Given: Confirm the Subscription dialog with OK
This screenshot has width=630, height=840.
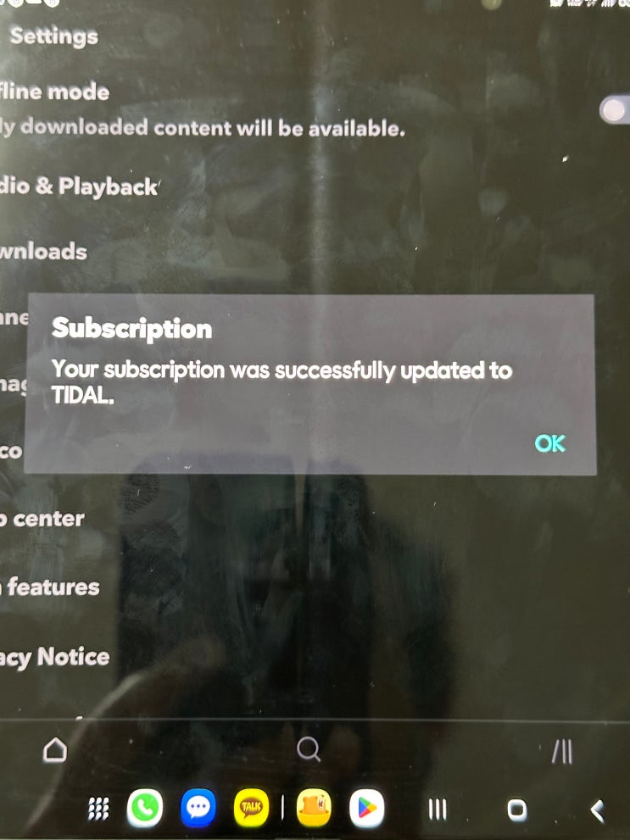Looking at the screenshot, I should pyautogui.click(x=550, y=443).
